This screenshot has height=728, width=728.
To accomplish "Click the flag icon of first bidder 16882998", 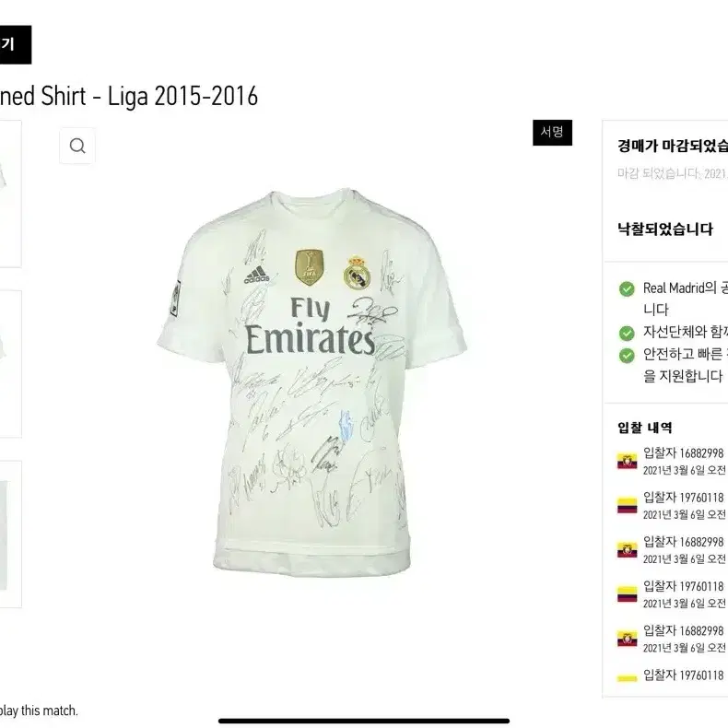I will pyautogui.click(x=627, y=462).
